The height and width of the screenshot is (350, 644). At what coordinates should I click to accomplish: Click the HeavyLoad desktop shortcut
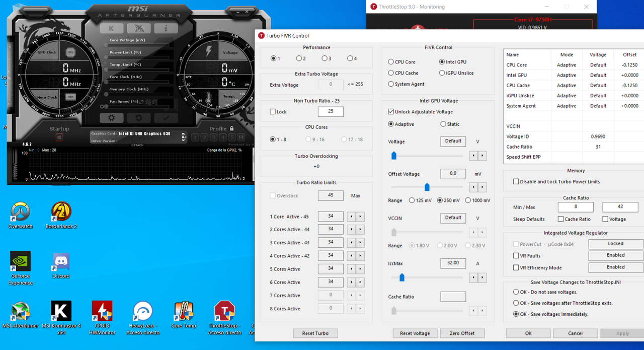pyautogui.click(x=143, y=318)
